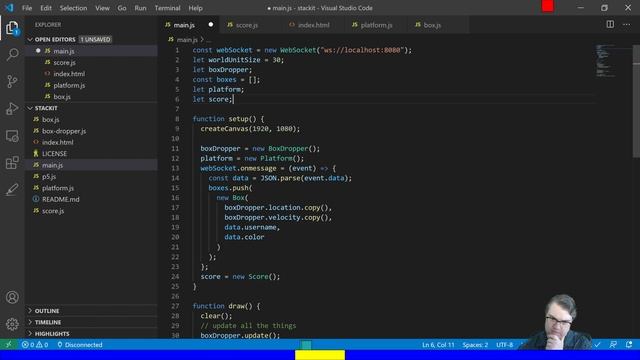Open the Extensions view
640x360 pixels.
pyautogui.click(x=12, y=162)
